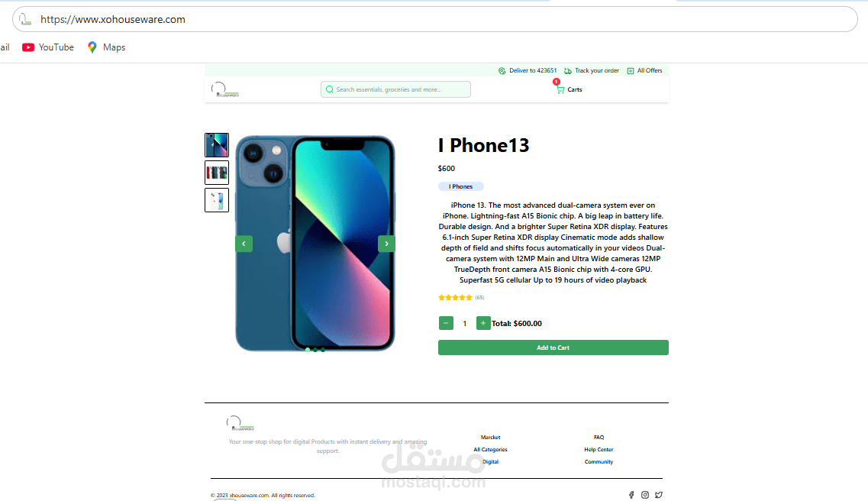Click the Deliver to location icon
The height and width of the screenshot is (501, 868).
click(502, 71)
